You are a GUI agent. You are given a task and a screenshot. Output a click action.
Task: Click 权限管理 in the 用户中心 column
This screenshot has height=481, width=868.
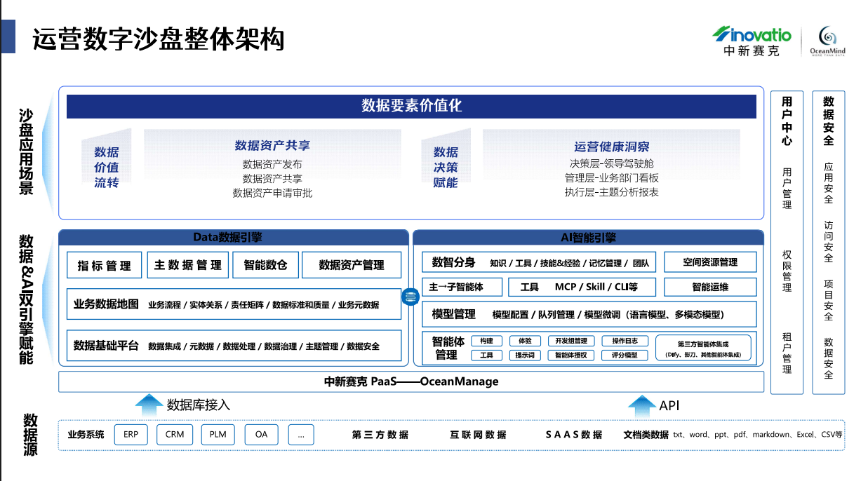tap(787, 271)
